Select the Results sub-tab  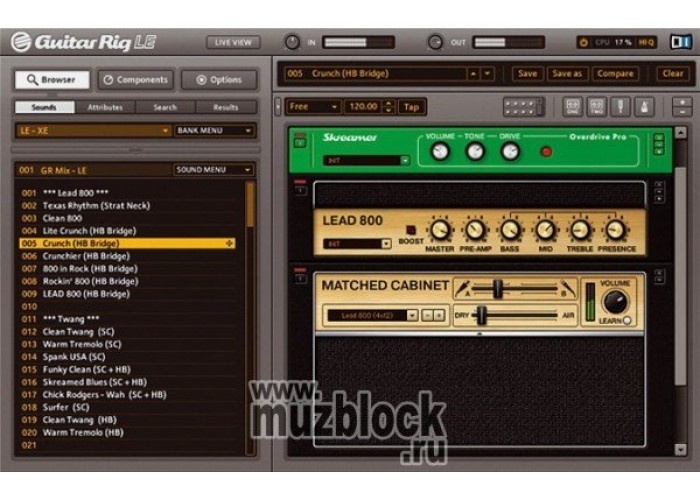tap(226, 107)
